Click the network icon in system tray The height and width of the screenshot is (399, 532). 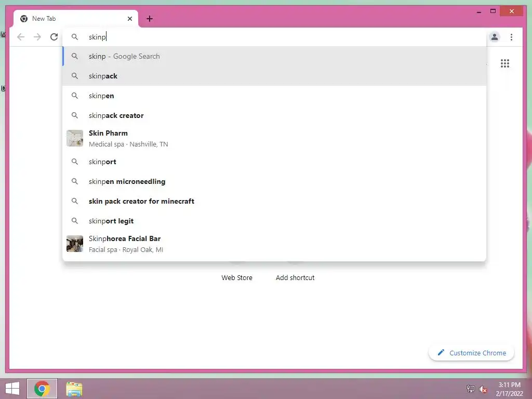pos(470,389)
